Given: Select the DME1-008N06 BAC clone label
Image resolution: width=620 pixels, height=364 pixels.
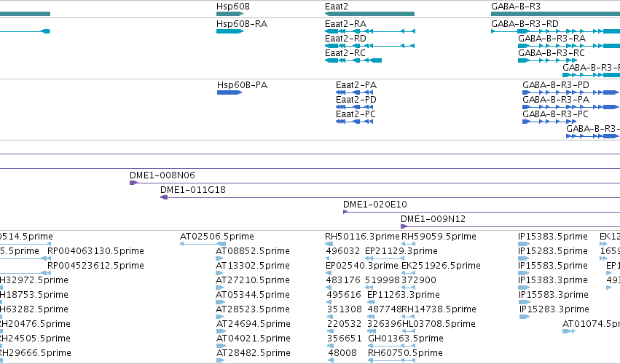Looking at the screenshot, I should point(162,175).
